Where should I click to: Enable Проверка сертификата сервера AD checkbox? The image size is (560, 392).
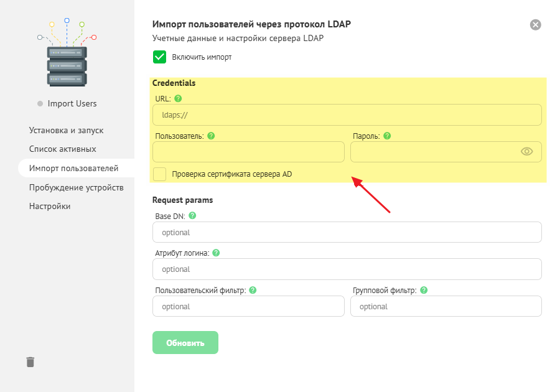159,174
